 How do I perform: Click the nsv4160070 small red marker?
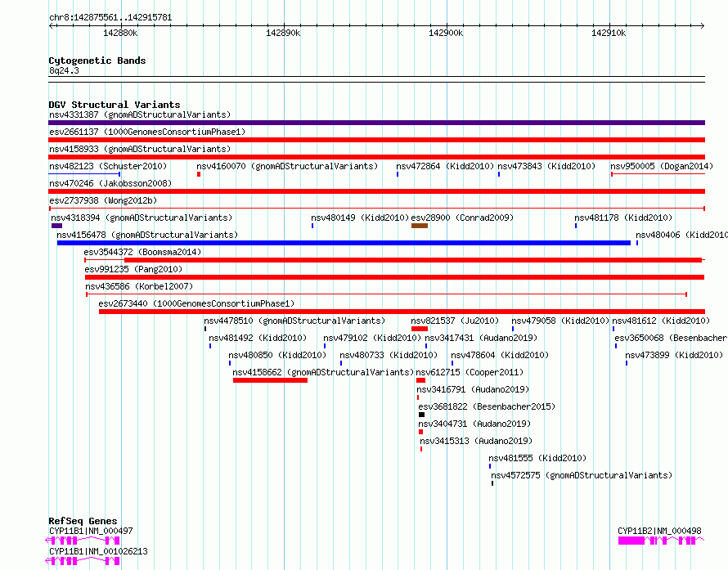pyautogui.click(x=199, y=174)
